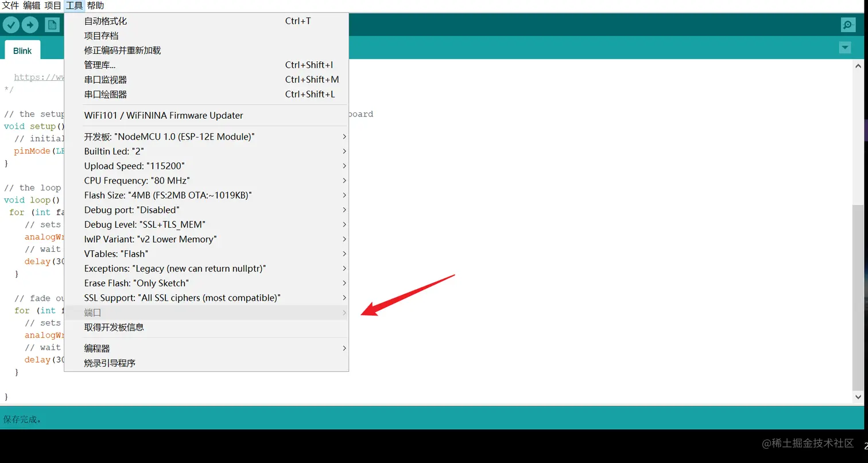Expand 开发板 NodeMCU 1.0 submenu
Viewport: 868px width, 463px height.
click(206, 137)
